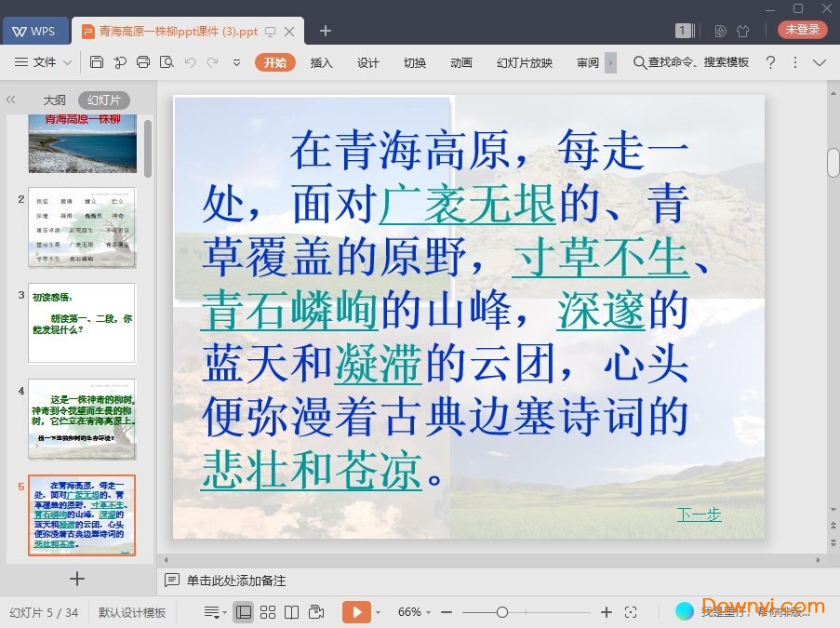Click the Print icon in quick toolbar
The height and width of the screenshot is (628, 840).
click(143, 62)
